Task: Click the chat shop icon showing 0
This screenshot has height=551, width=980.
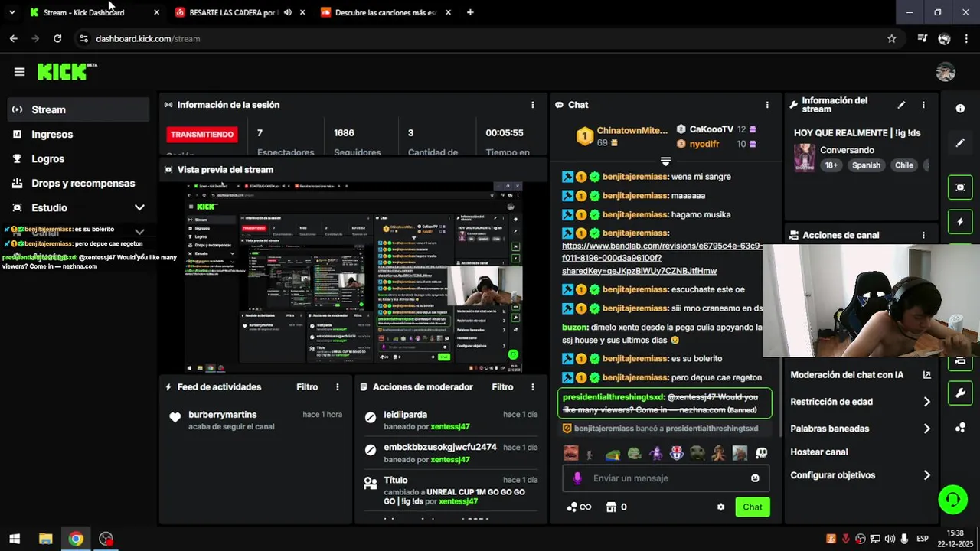Action: [617, 507]
